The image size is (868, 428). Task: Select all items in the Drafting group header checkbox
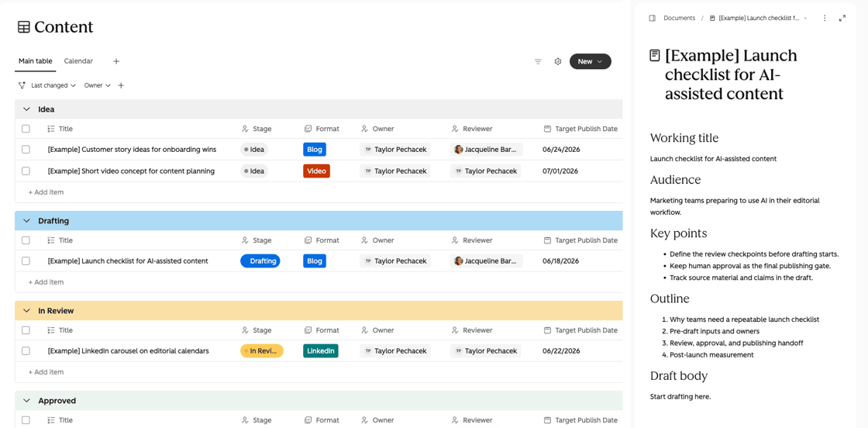point(26,240)
